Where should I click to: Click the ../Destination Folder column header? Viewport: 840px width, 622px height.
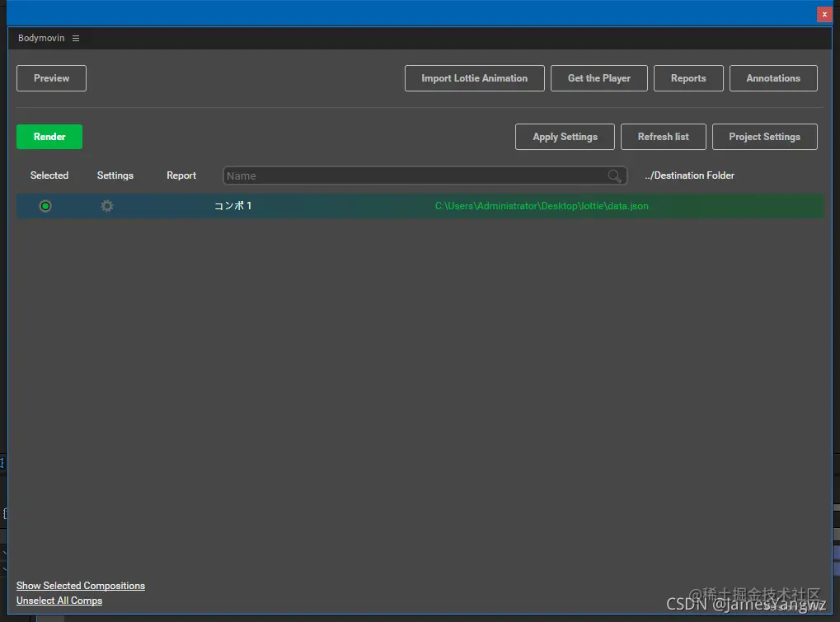point(689,175)
